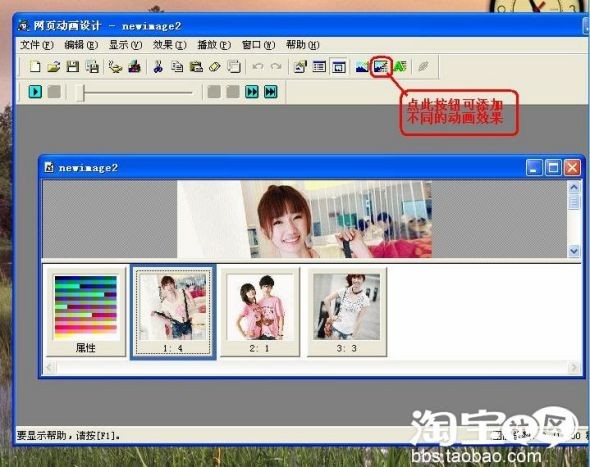Screen dimensions: 590x467
Task: Click the preview pane scroll-down arrow
Action: [574, 251]
